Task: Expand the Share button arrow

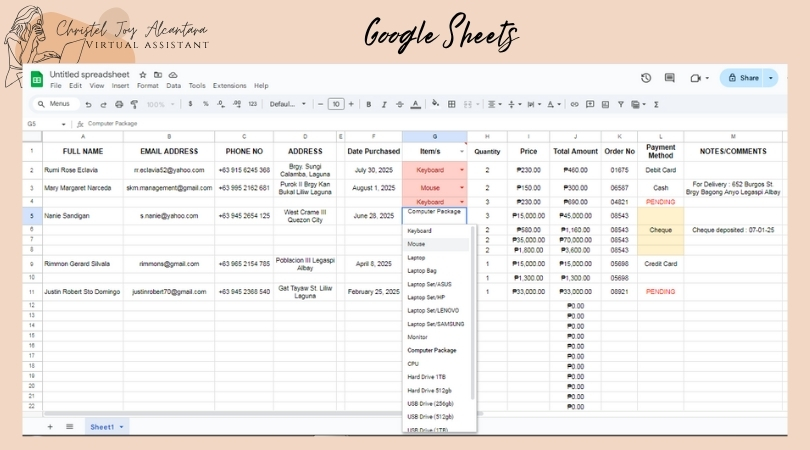Action: click(x=770, y=78)
